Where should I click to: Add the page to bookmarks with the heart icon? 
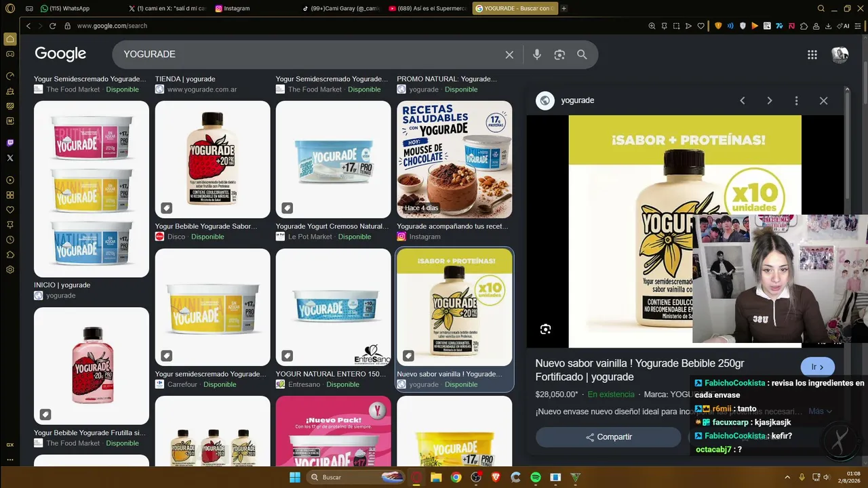pos(701,26)
